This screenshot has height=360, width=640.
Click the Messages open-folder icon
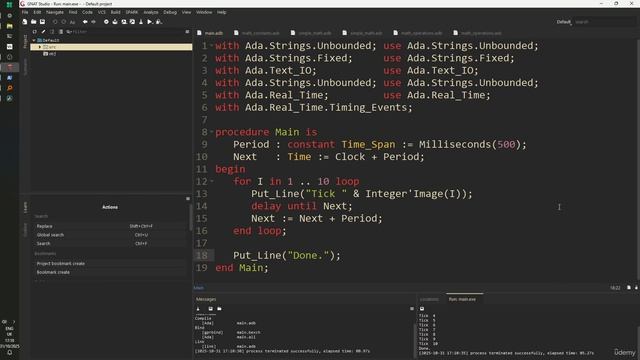(x=219, y=309)
